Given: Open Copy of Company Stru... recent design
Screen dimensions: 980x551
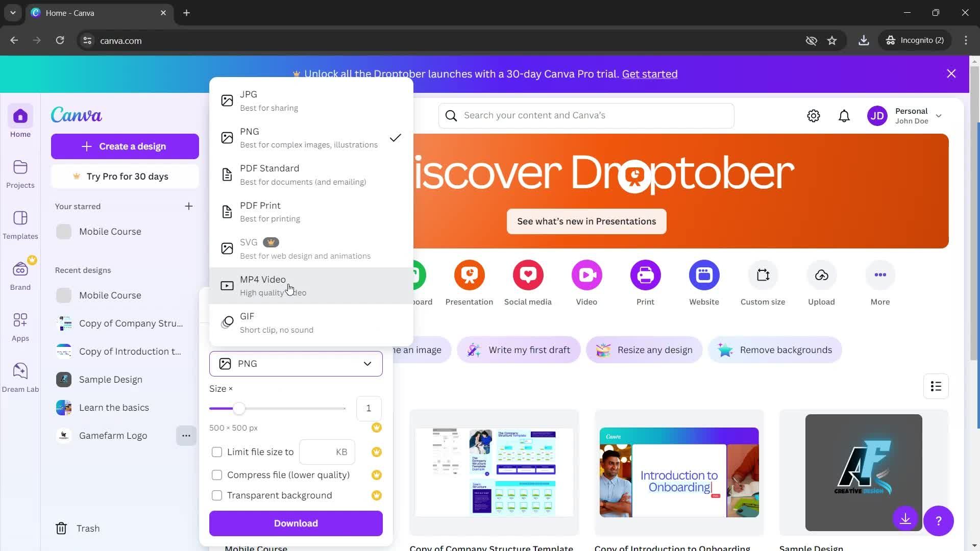Looking at the screenshot, I should (125, 323).
